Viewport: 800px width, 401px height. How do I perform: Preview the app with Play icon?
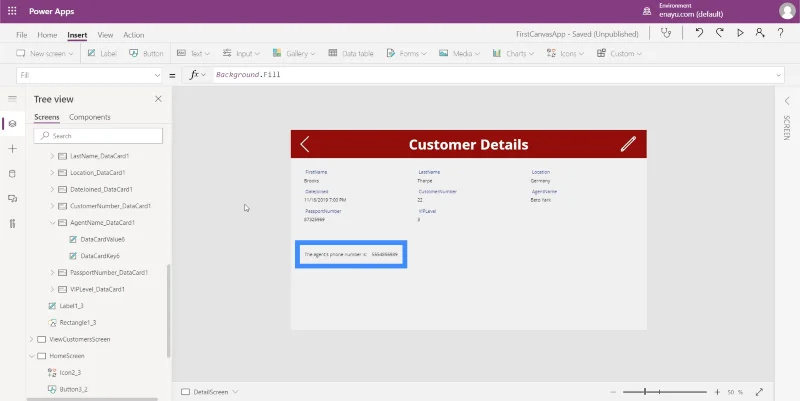tap(740, 33)
